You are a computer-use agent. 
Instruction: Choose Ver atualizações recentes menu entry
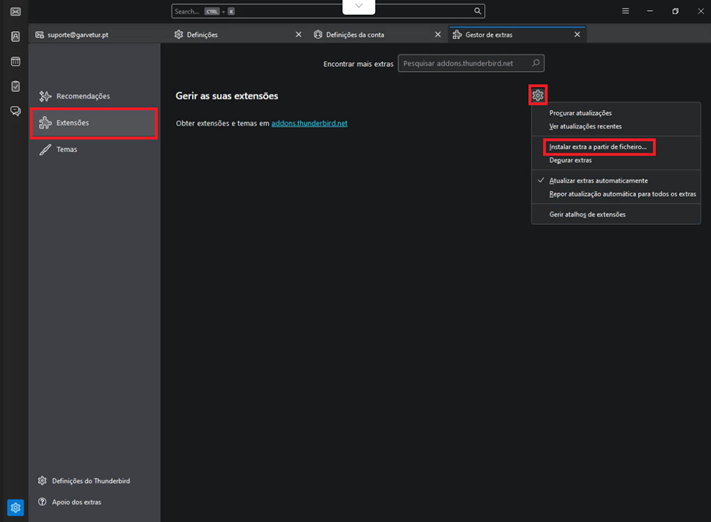[616, 127]
